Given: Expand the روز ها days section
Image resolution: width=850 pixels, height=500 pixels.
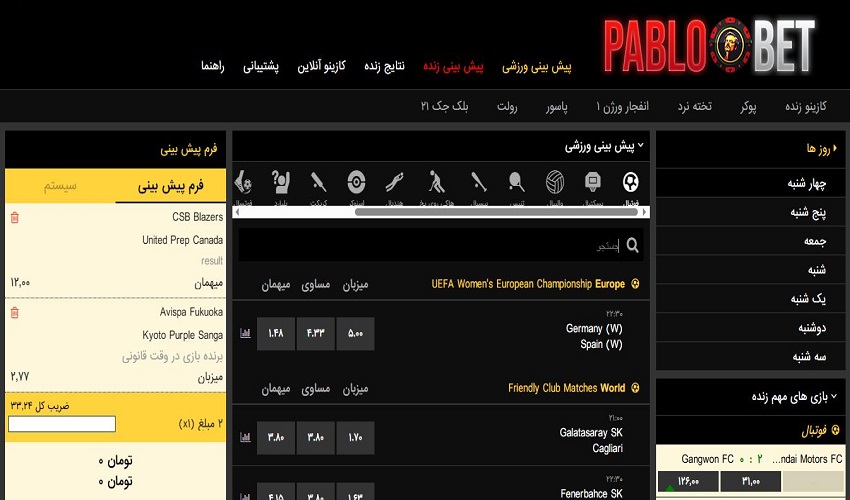Looking at the screenshot, I should (834, 148).
